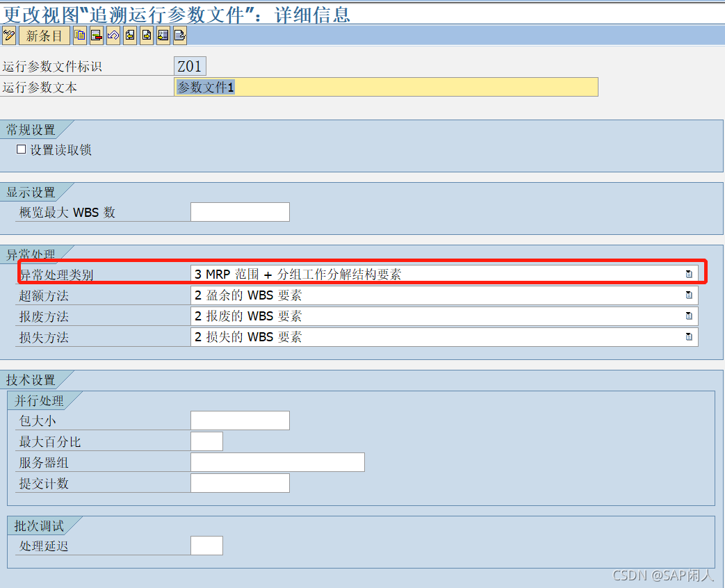Open the 损失方法 dropdown
The width and height of the screenshot is (725, 588).
688,336
